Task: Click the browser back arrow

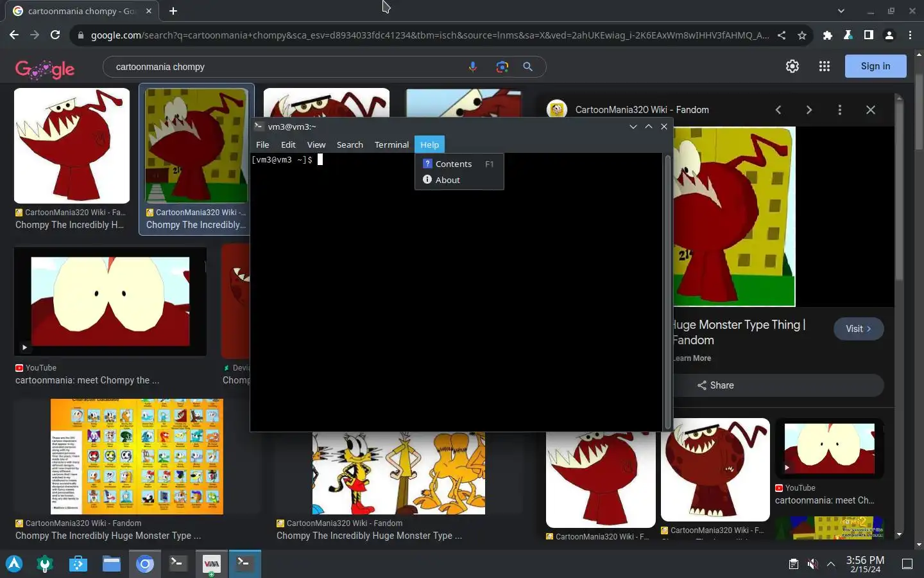Action: click(14, 35)
